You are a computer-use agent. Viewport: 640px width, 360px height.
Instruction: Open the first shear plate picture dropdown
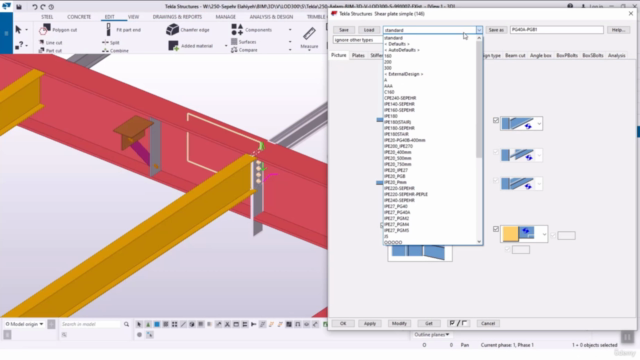[x=539, y=123]
